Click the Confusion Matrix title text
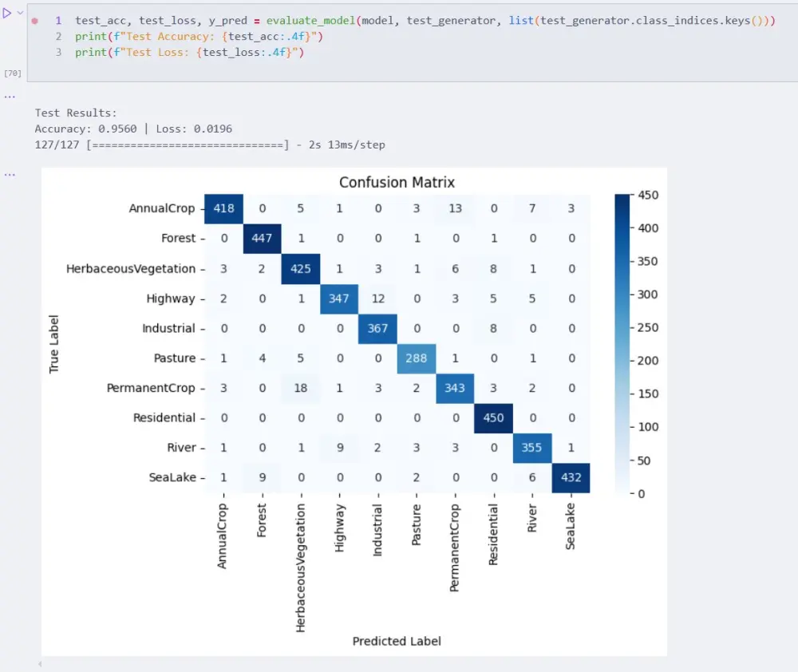 pos(397,182)
